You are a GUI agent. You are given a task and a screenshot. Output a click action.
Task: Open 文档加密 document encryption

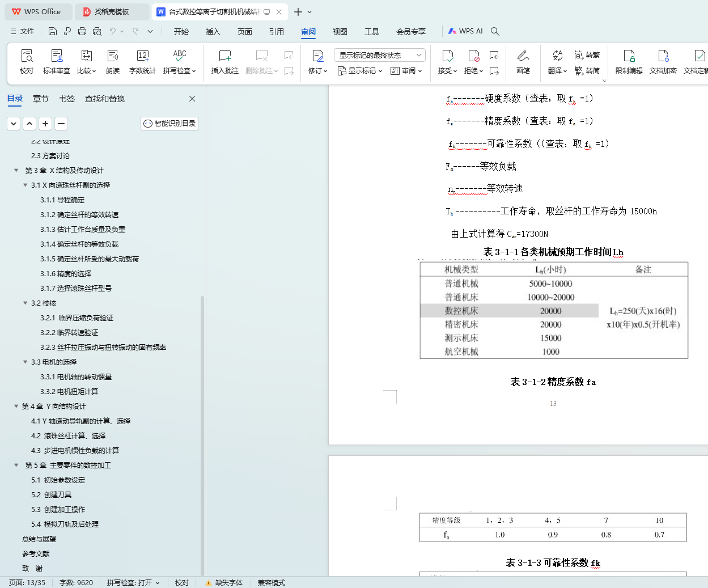(x=663, y=61)
